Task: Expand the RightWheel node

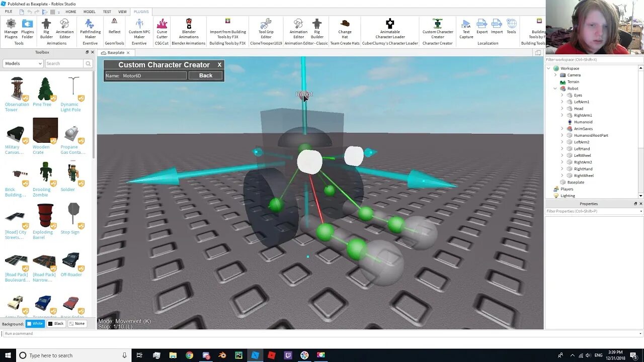Action: tap(562, 175)
